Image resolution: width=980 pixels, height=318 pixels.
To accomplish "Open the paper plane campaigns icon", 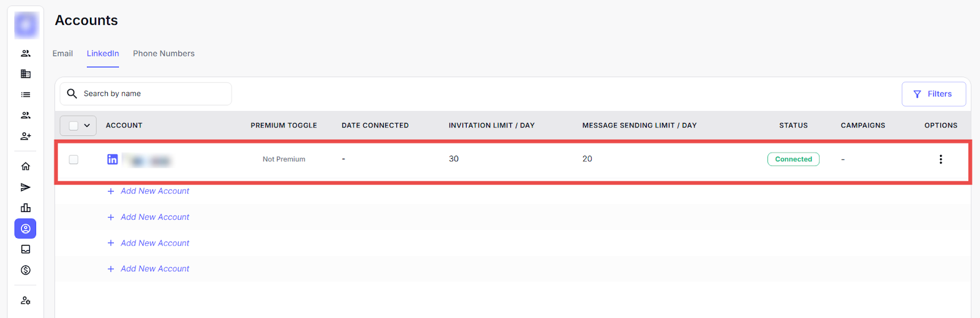I will [x=26, y=187].
